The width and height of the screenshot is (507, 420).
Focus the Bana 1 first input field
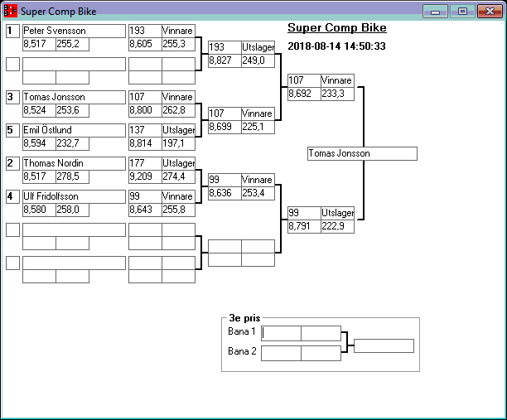pyautogui.click(x=281, y=333)
